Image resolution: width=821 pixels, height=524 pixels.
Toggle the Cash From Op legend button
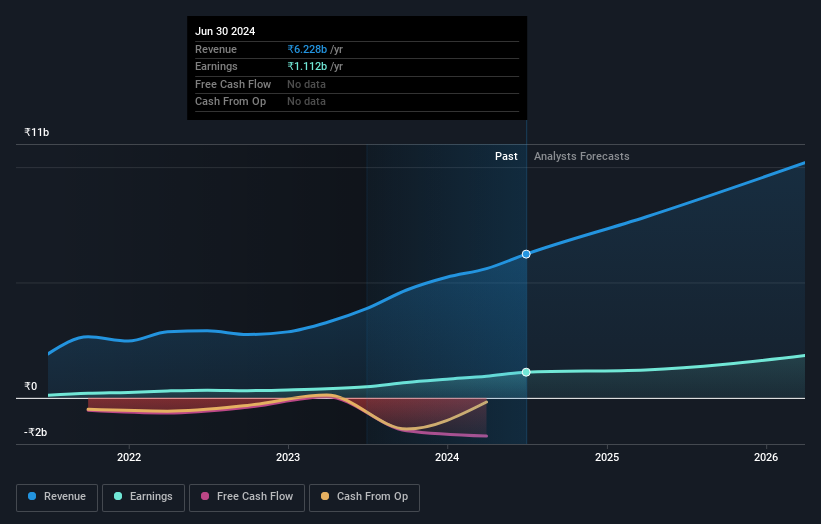coord(364,497)
